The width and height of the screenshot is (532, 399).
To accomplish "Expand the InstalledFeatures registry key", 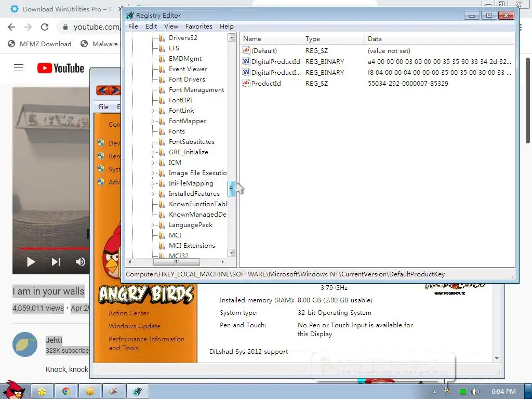I will click(153, 194).
